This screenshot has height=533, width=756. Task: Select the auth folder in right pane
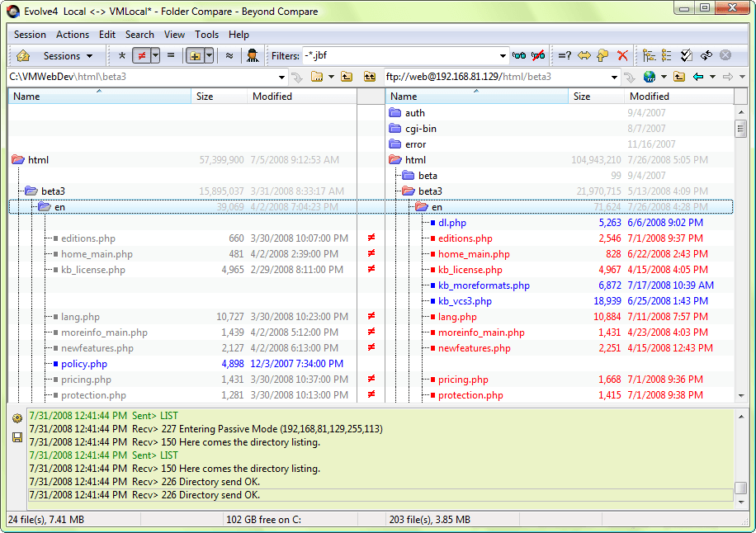click(x=414, y=113)
